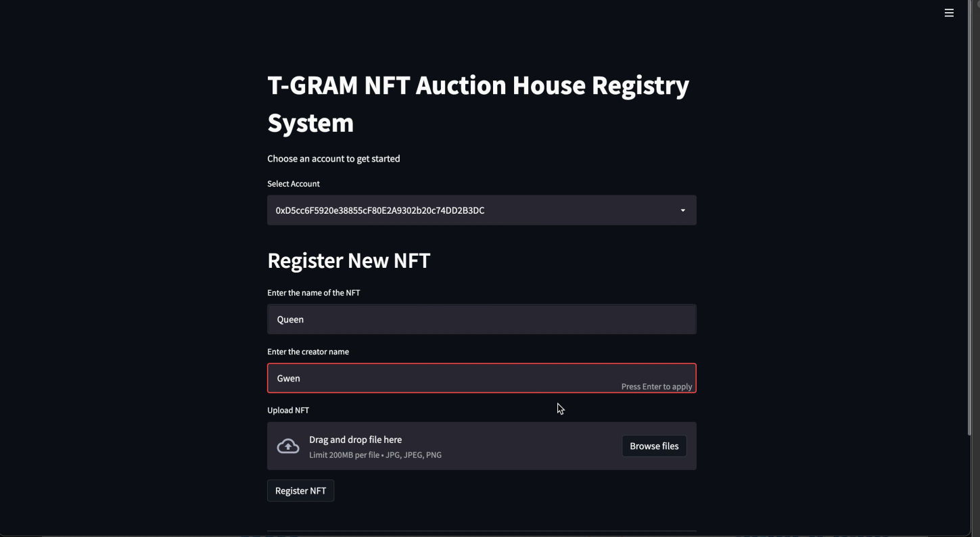Click the 'Register New NFT' heading

coord(348,260)
